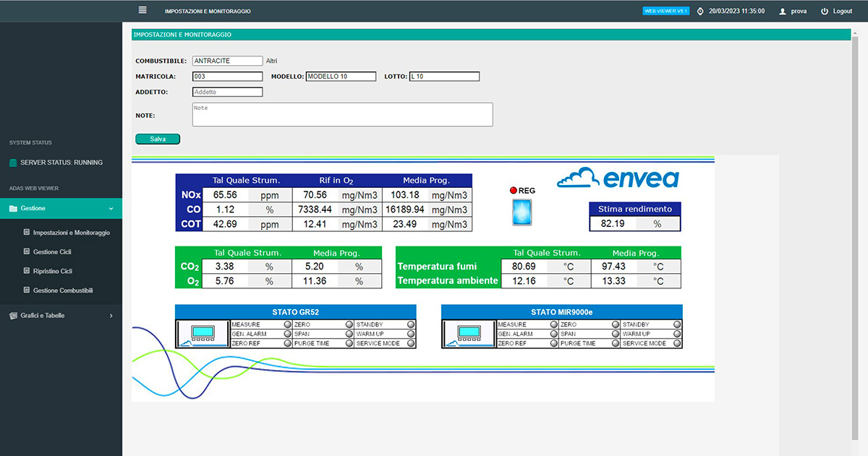Click the NOx Tal Quale value 65.56
Image resolution: width=868 pixels, height=456 pixels.
225,195
